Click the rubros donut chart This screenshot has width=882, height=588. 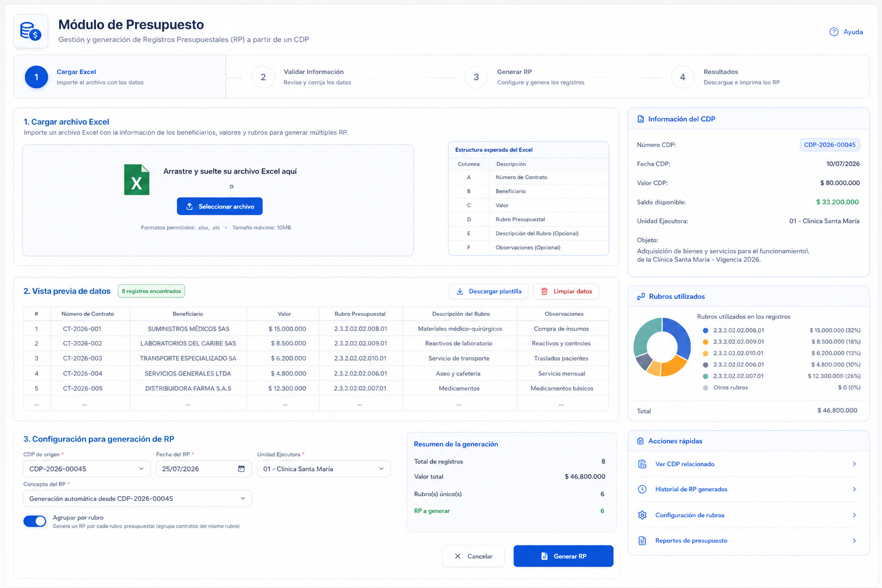pyautogui.click(x=662, y=346)
